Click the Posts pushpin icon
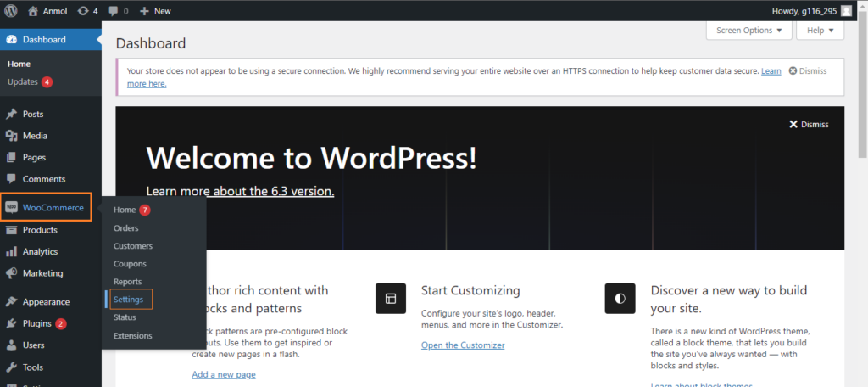The image size is (868, 387). tap(11, 115)
